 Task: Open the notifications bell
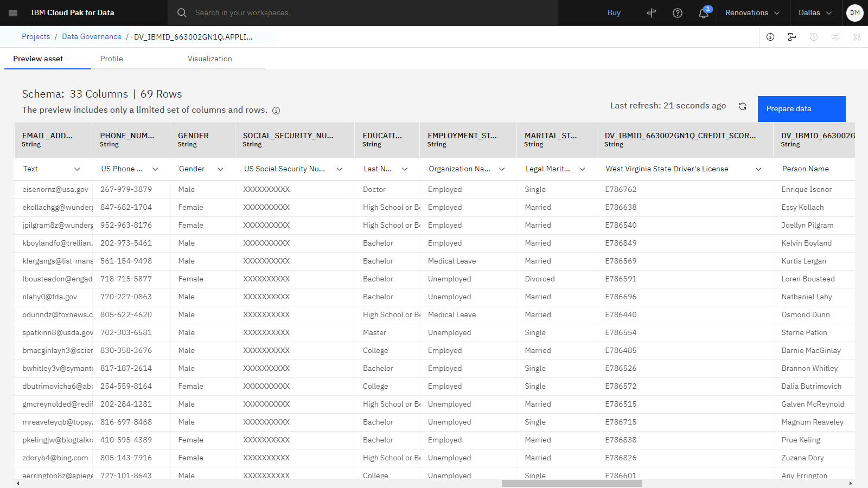click(704, 12)
